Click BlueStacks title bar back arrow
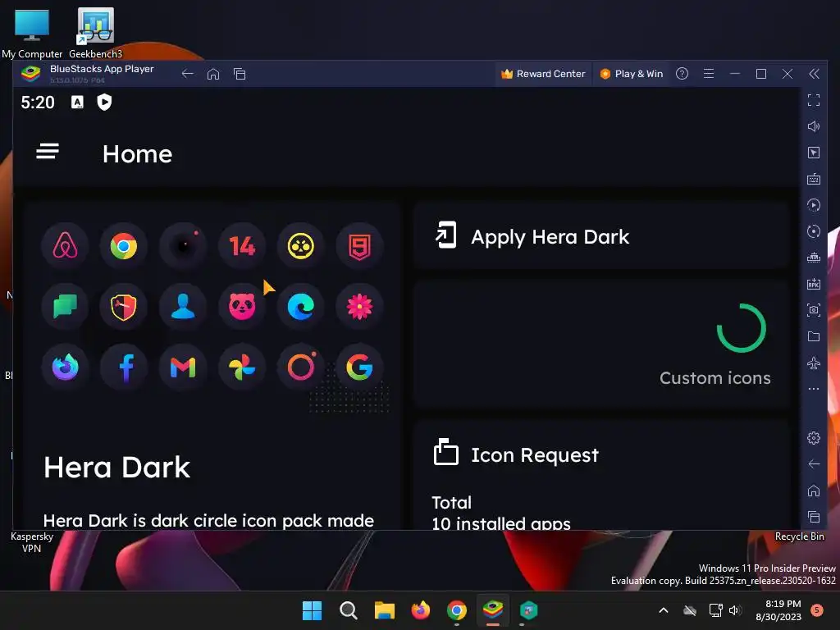Image resolution: width=840 pixels, height=630 pixels. [x=187, y=74]
